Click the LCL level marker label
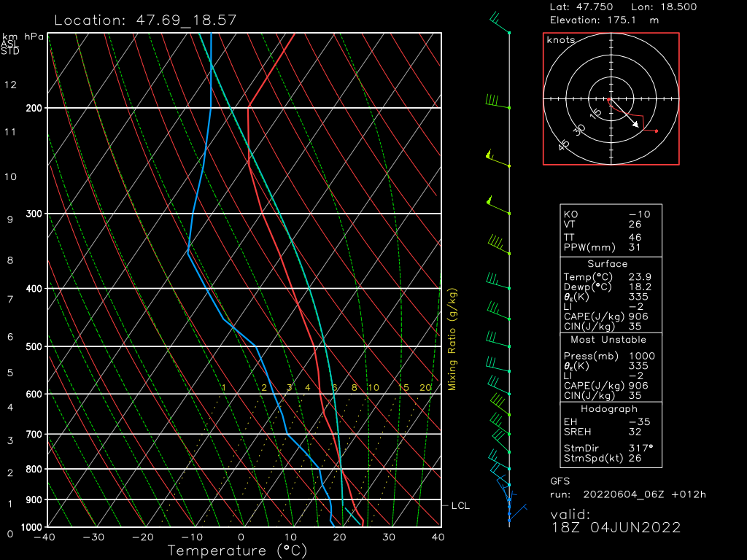 click(460, 505)
